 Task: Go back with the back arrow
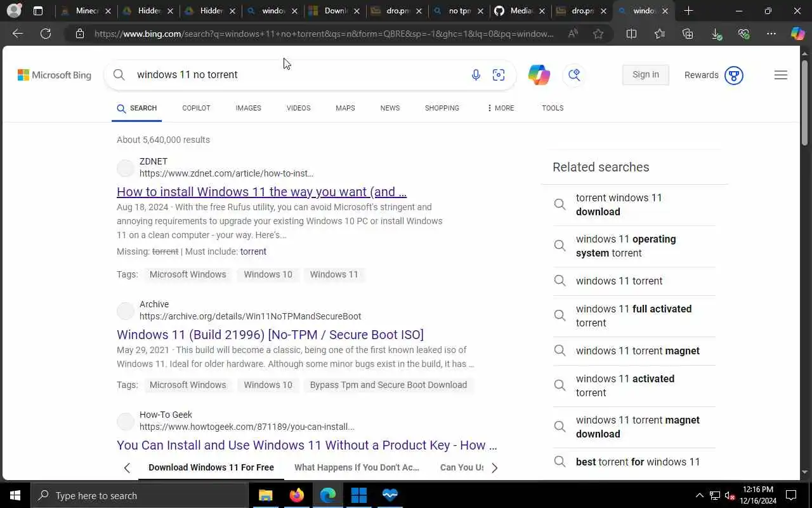[18, 34]
